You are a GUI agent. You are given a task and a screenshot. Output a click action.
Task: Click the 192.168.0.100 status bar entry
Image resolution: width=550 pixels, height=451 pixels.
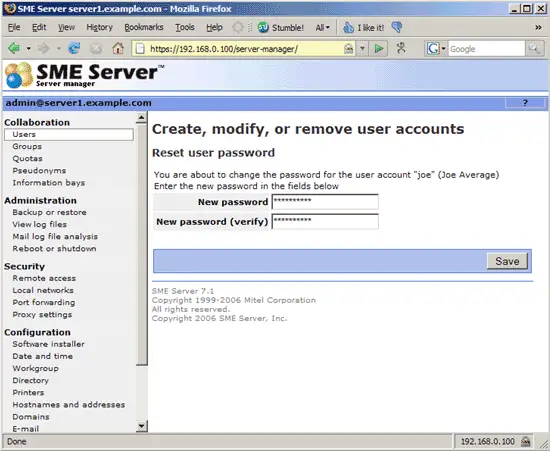pos(488,442)
